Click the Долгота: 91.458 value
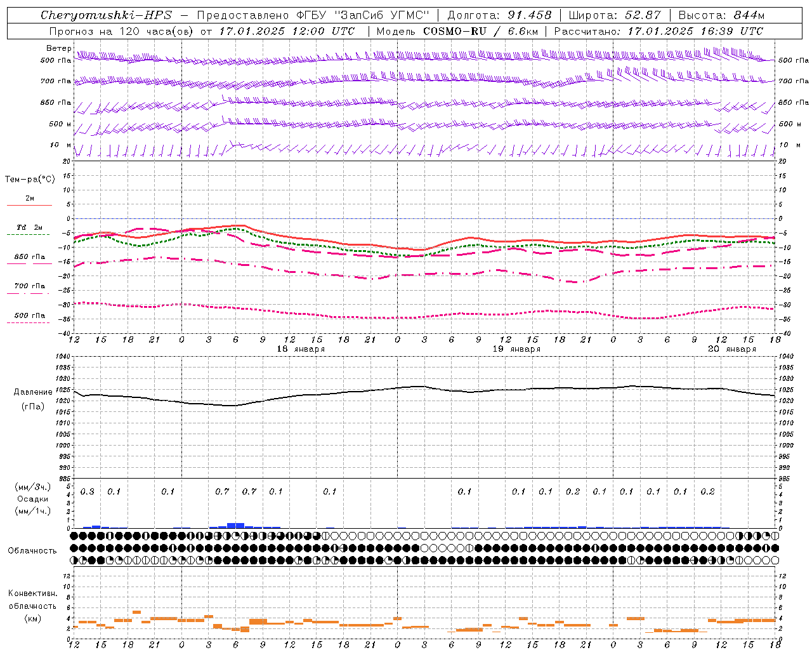Image resolution: width=812 pixels, height=650 pixels. pos(499,15)
